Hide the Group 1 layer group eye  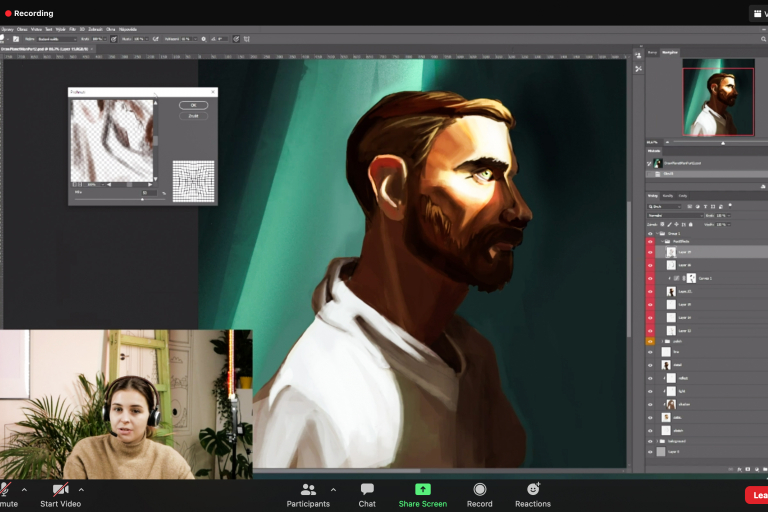pos(650,234)
